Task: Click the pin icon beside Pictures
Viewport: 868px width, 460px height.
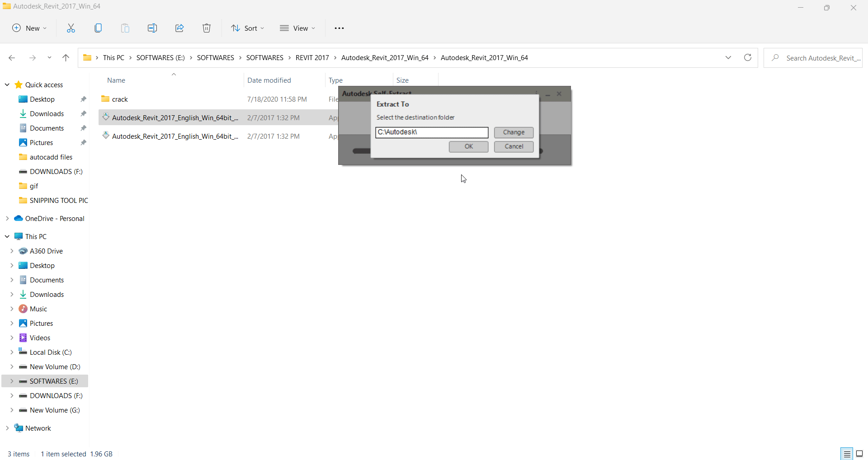Action: (x=83, y=142)
